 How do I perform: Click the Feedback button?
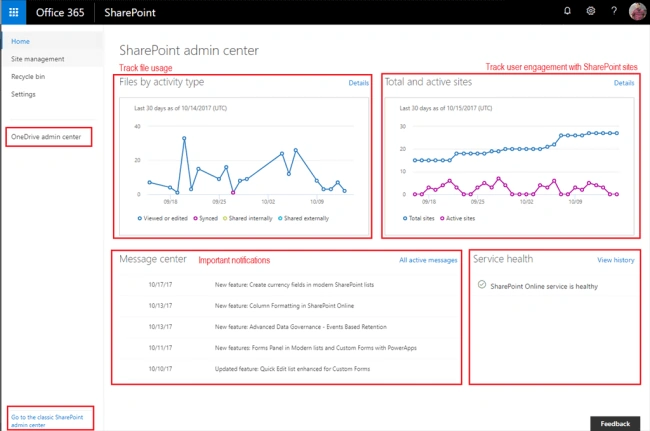[615, 424]
